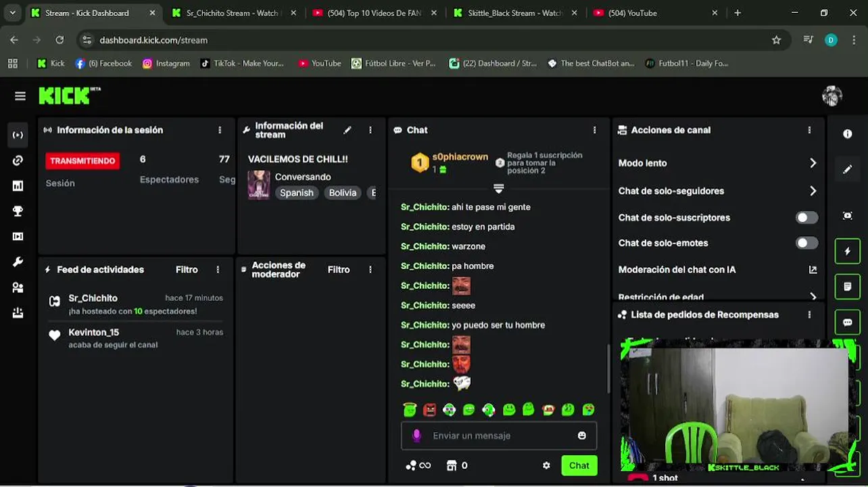The image size is (868, 487).
Task: Click the info icon in right rail
Action: (x=848, y=134)
